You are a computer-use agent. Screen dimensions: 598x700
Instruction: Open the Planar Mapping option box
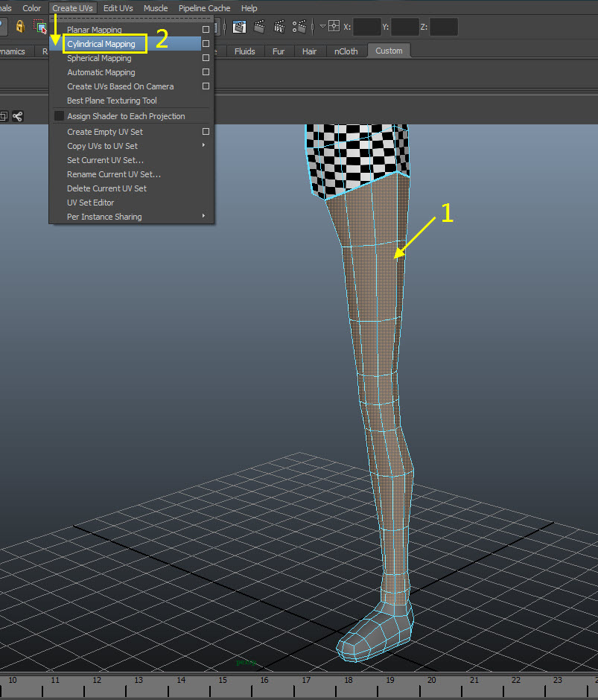click(206, 30)
